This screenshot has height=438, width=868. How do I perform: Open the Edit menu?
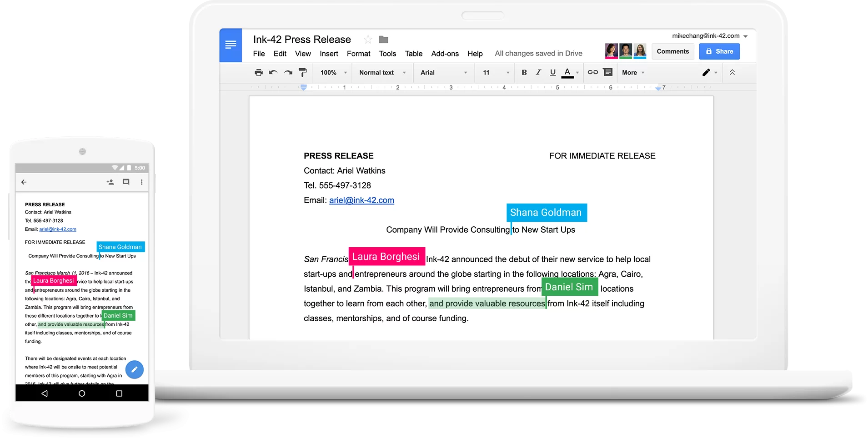pyautogui.click(x=280, y=54)
